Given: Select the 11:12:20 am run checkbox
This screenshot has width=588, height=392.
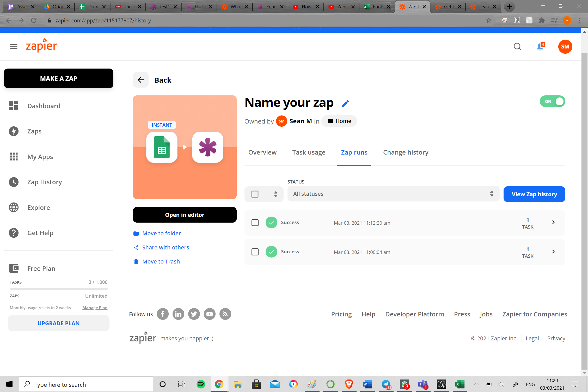Looking at the screenshot, I should click(x=255, y=223).
